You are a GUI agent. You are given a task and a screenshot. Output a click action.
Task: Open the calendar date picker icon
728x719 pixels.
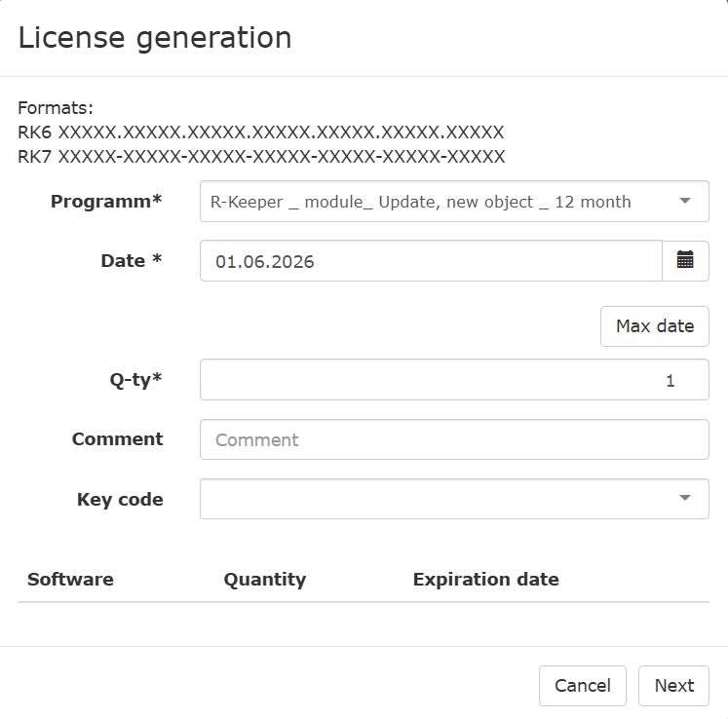coord(685,261)
